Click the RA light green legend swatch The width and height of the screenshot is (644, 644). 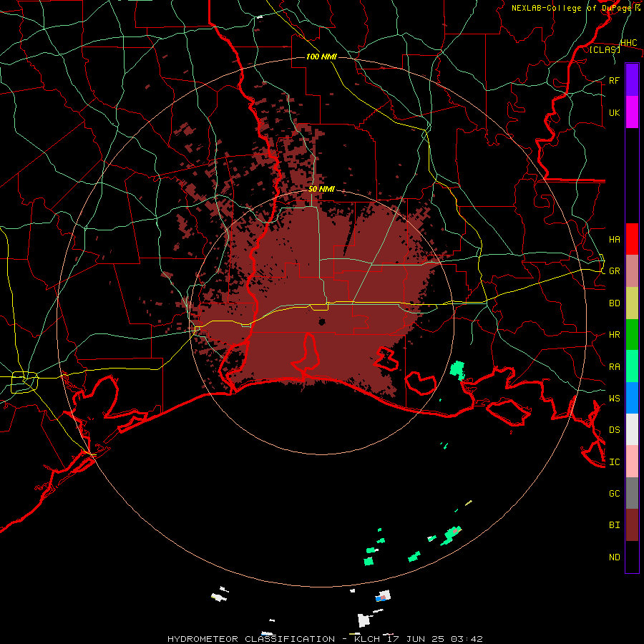pyautogui.click(x=632, y=366)
